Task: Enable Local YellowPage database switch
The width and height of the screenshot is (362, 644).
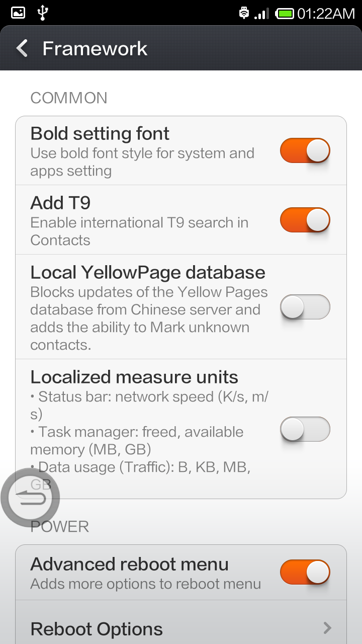Action: click(x=305, y=307)
